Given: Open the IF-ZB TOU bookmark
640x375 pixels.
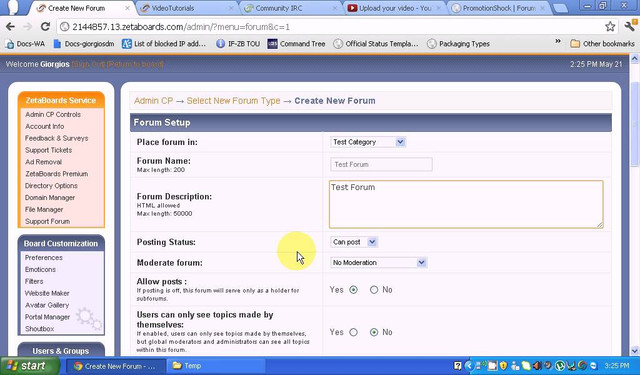Looking at the screenshot, I should coord(238,44).
